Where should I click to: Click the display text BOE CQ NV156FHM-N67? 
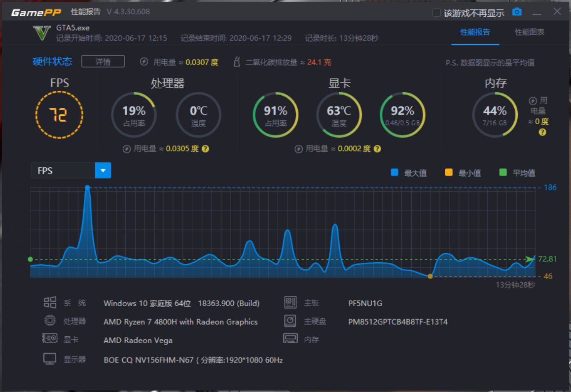click(x=148, y=360)
